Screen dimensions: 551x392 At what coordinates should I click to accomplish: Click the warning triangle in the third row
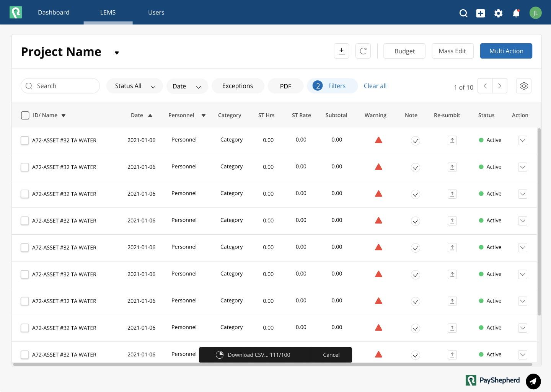coord(379,194)
